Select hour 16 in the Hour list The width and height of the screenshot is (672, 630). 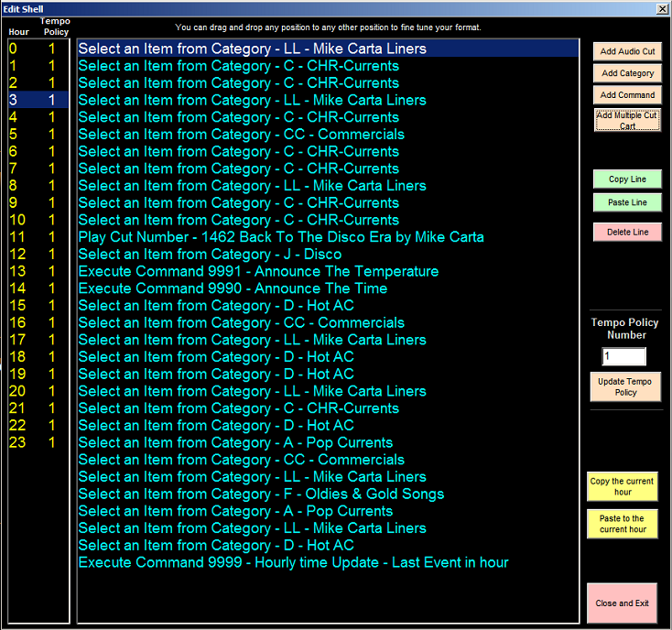click(38, 322)
